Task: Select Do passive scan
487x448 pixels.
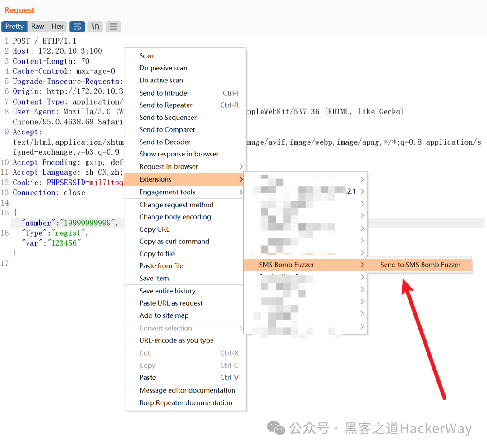Action: point(185,68)
